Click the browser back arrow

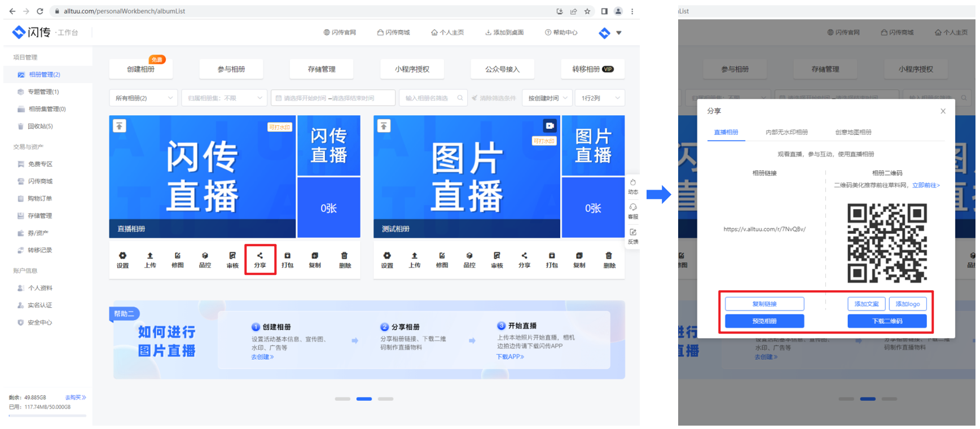12,11
